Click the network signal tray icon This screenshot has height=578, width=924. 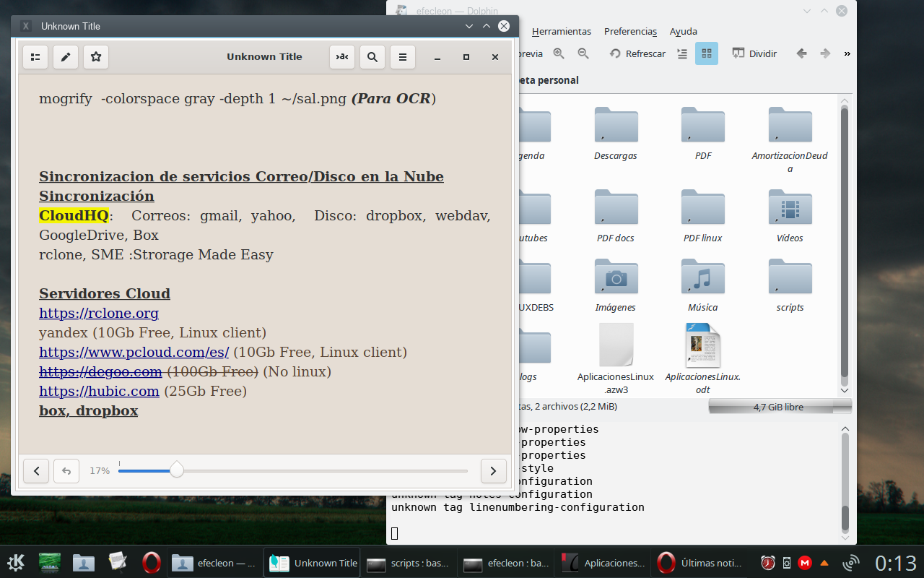(x=852, y=563)
